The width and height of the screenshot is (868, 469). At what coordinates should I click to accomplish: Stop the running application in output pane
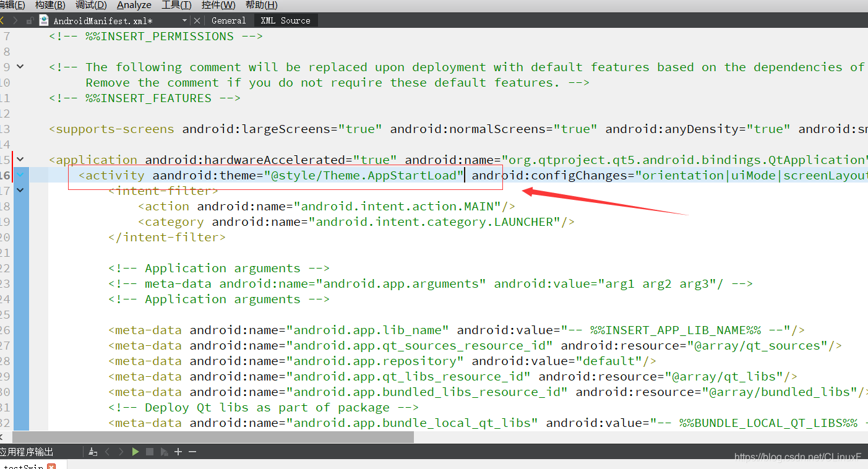coord(150,452)
